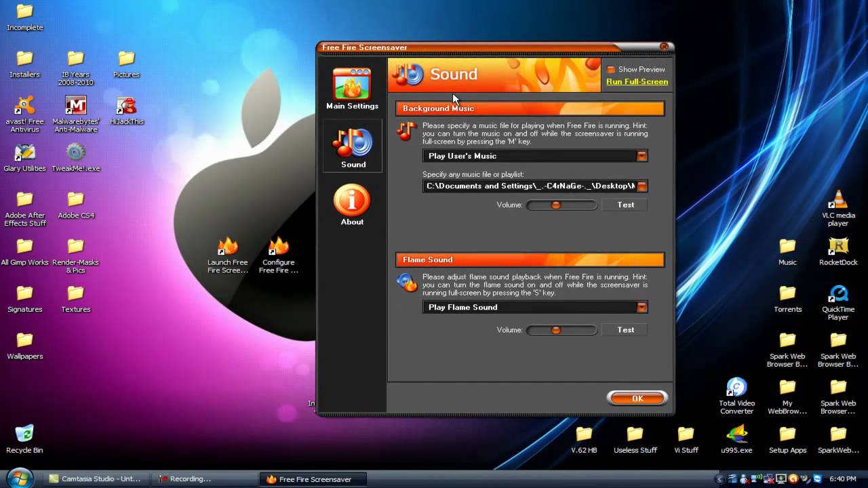
Task: Open the Incomplete folder on desktop
Action: pyautogui.click(x=24, y=17)
